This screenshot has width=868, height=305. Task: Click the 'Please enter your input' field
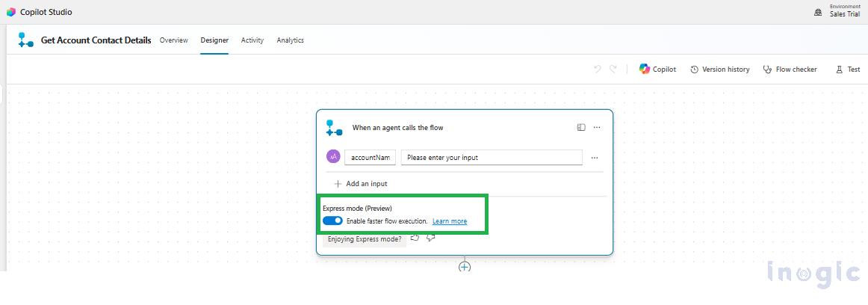coord(492,157)
